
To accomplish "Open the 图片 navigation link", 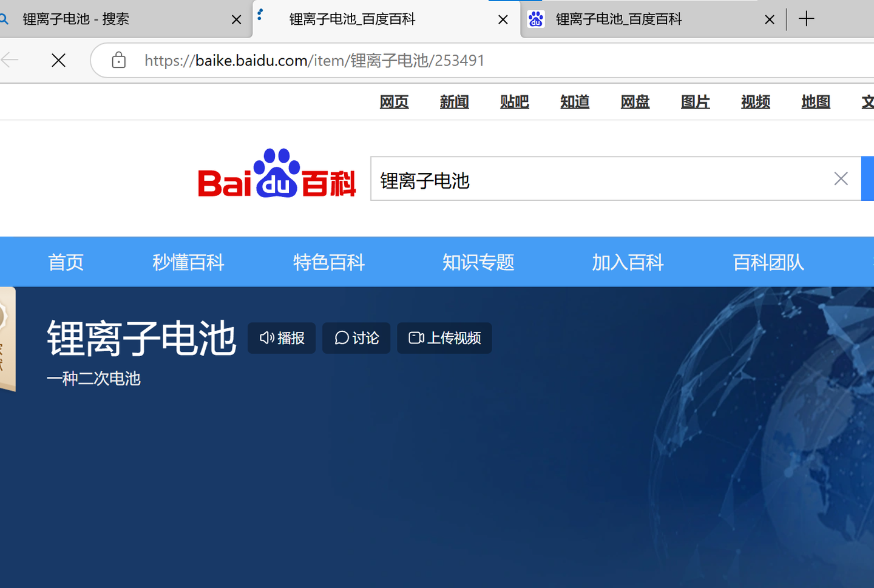I will pos(695,102).
